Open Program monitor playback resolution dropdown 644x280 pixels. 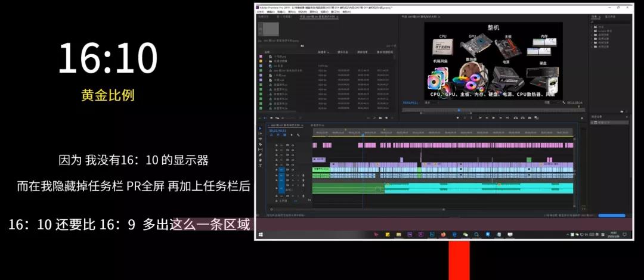tap(552, 102)
